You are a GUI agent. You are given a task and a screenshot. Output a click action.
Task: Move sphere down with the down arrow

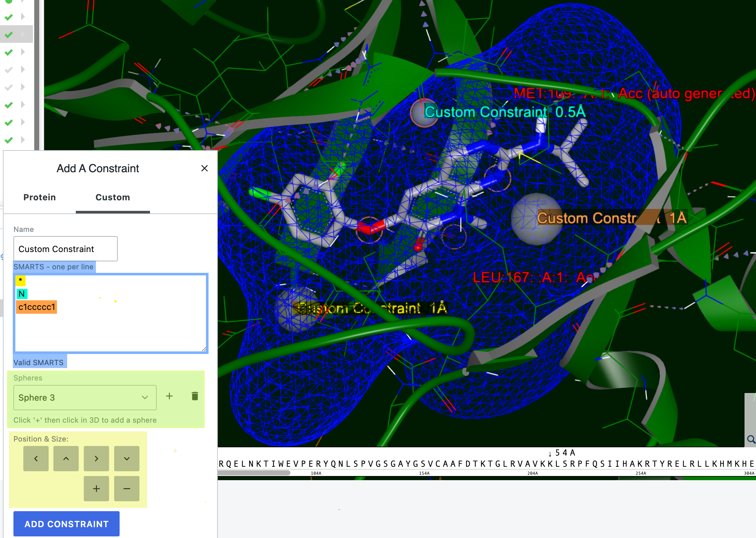[x=127, y=458]
